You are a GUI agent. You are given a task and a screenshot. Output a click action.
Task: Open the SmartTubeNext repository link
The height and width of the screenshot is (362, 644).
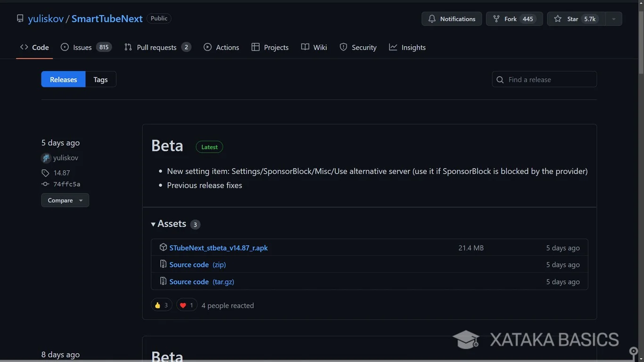[x=107, y=19]
